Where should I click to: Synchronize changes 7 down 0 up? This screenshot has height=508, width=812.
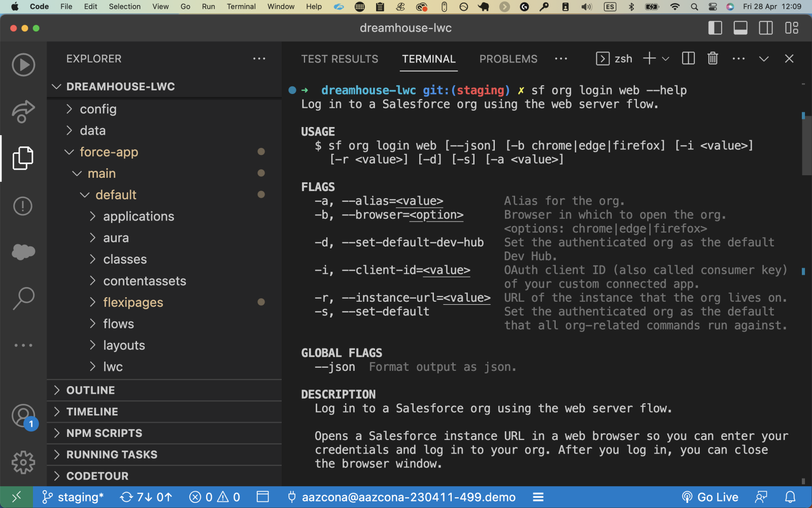tap(146, 497)
